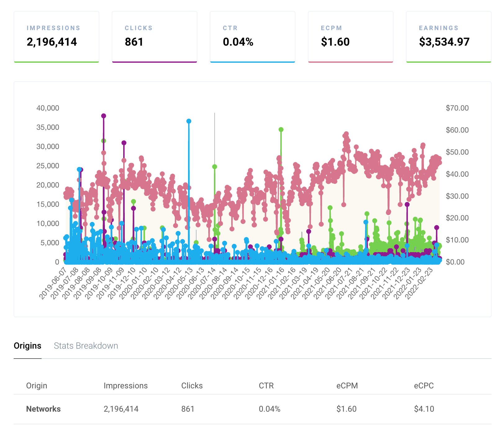Select the tall green spike near 2021-01-16
Screen dimensions: 504x434
(281, 129)
